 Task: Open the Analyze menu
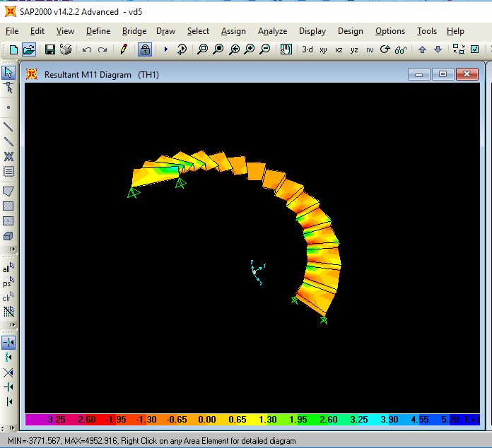point(272,31)
